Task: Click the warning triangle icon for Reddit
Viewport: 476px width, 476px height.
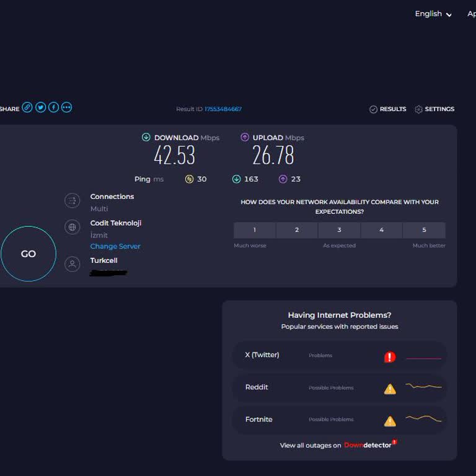Action: click(390, 389)
